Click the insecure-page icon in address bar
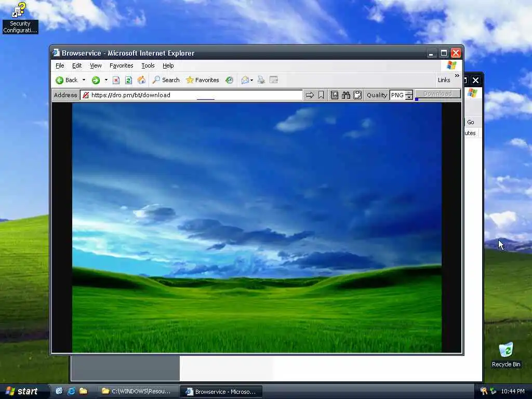The width and height of the screenshot is (532, 399). [86, 95]
